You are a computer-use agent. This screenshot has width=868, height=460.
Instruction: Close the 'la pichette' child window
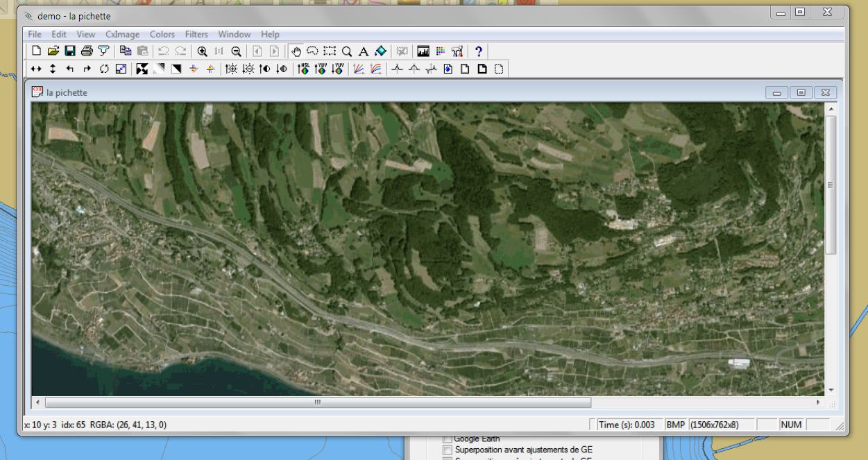tap(825, 92)
